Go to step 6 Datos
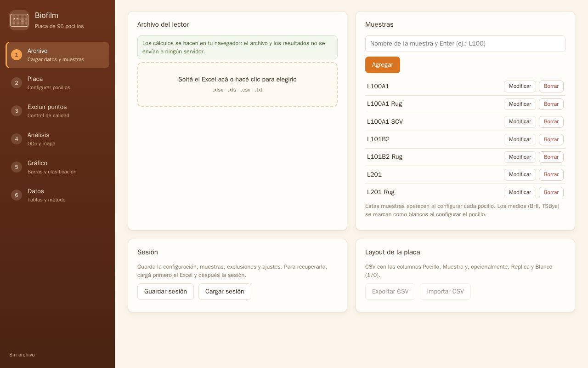588x368 pixels. pos(57,195)
